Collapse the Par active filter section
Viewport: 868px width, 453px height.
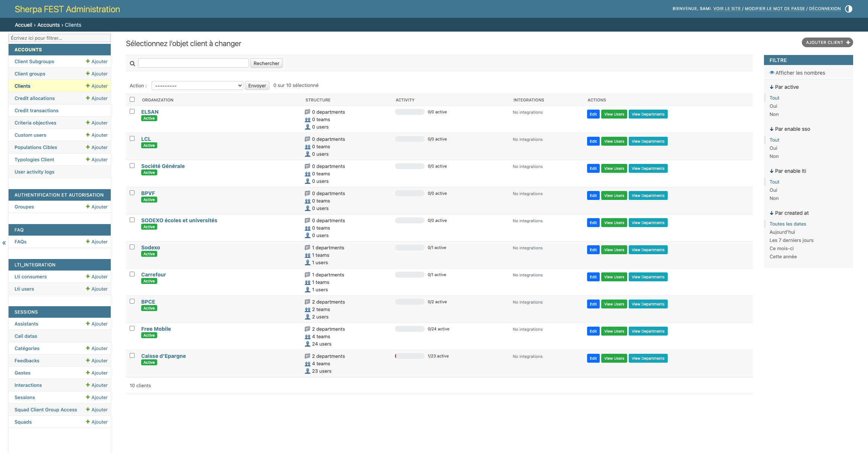click(x=784, y=87)
